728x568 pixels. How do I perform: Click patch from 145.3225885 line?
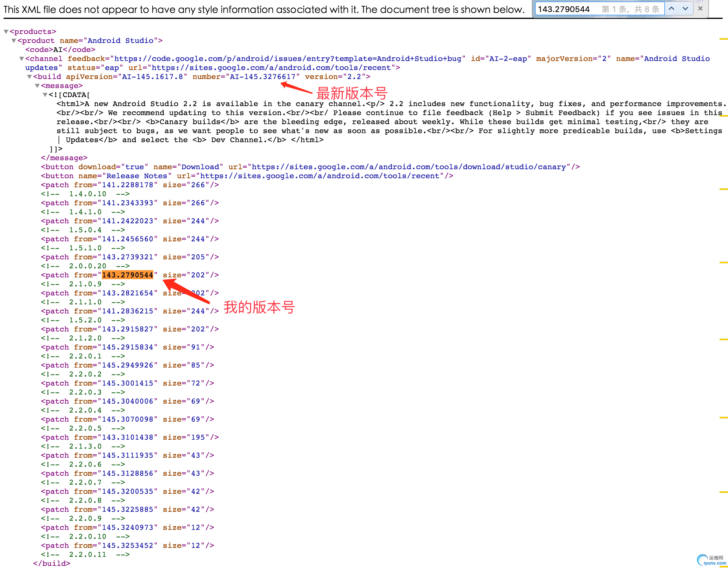127,509
